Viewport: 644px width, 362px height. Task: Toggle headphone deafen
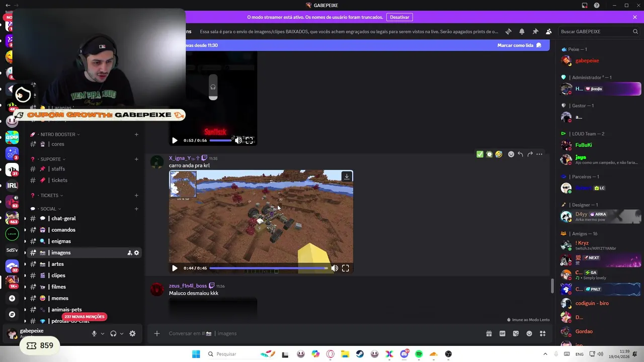click(113, 333)
